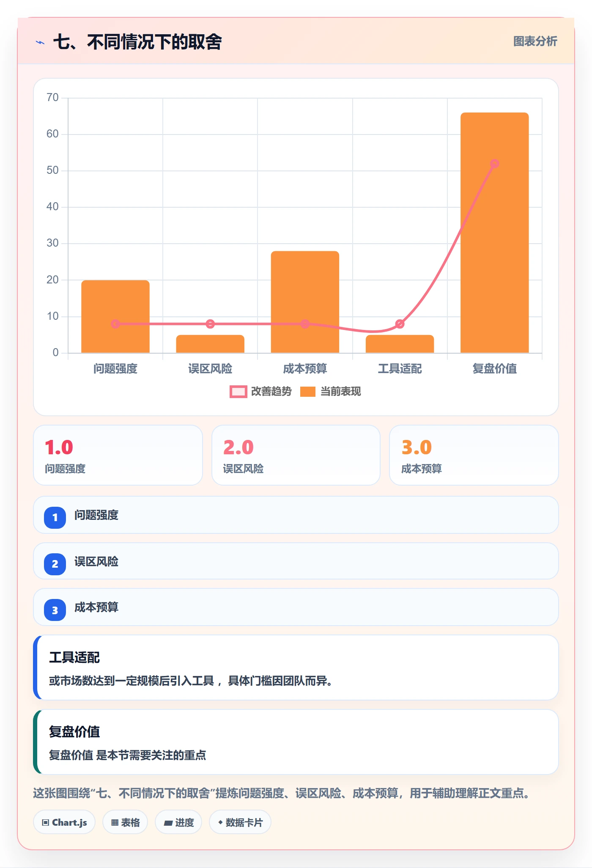Click the 工具适配 bar in the chart

pyautogui.click(x=400, y=344)
